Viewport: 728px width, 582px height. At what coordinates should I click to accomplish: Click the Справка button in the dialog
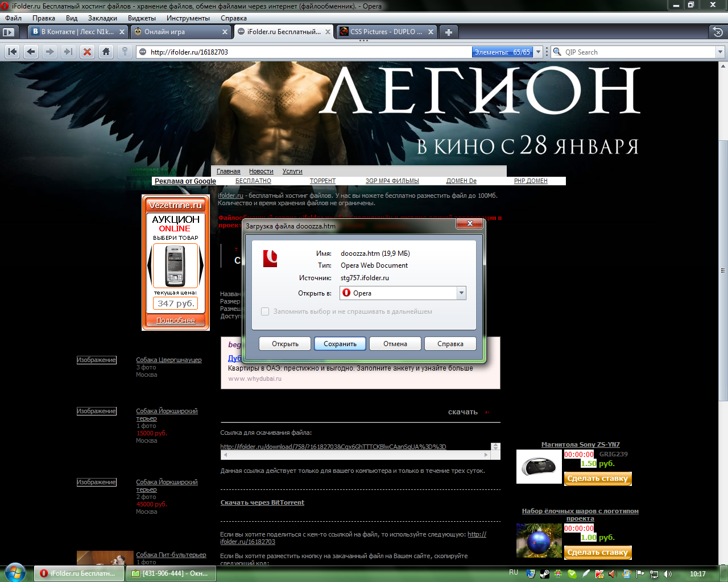(450, 344)
